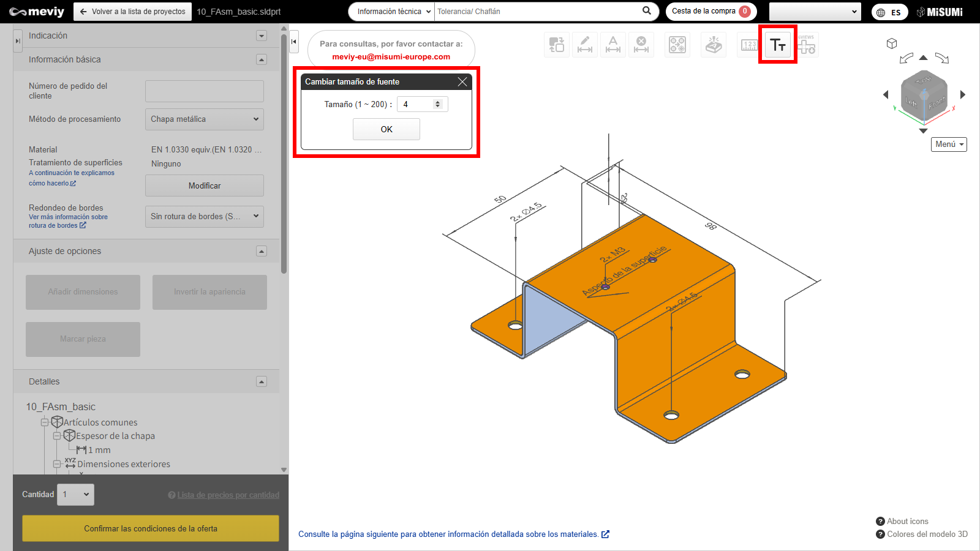Open the Cantidad quantity dropdown
Viewport: 980px width, 551px height.
(x=76, y=495)
